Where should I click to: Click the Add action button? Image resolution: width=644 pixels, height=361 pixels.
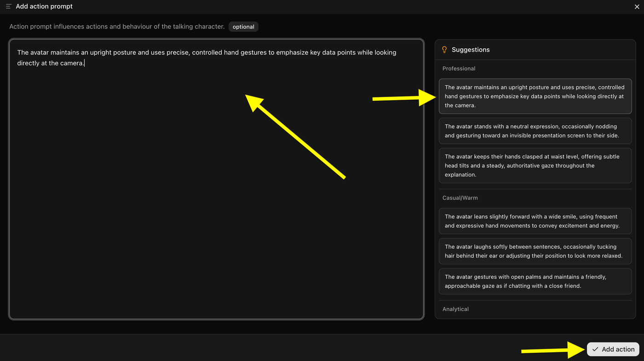click(x=613, y=349)
